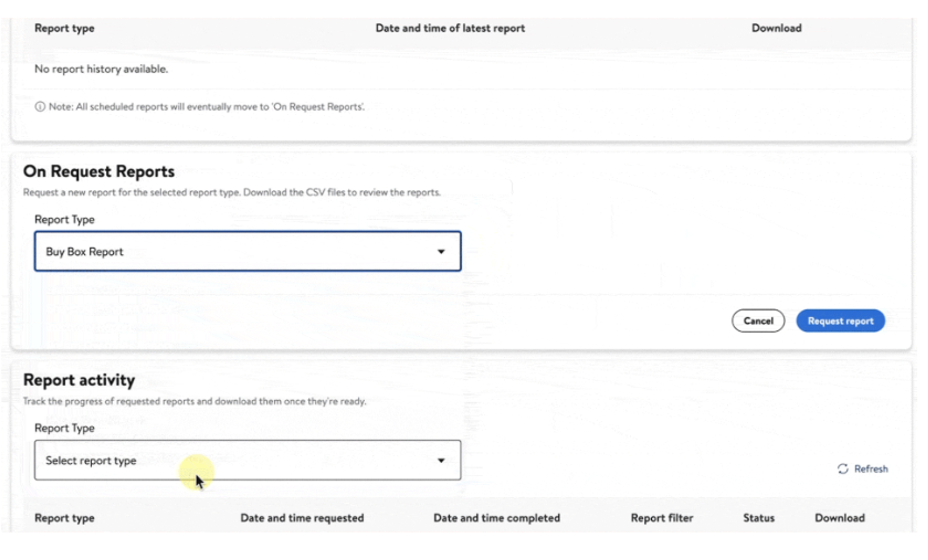The image size is (928, 560).
Task: Click the info icon beside the scheduled reports note
Action: tap(40, 107)
